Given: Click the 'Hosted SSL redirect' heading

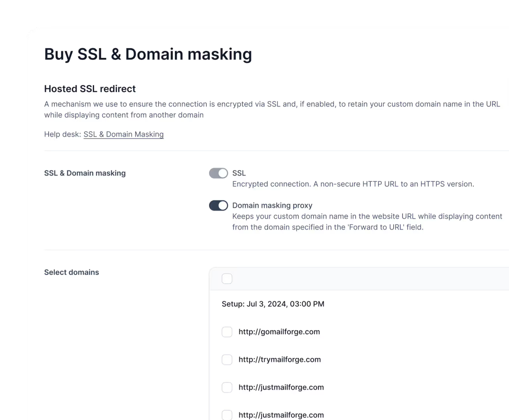Looking at the screenshot, I should pyautogui.click(x=90, y=89).
